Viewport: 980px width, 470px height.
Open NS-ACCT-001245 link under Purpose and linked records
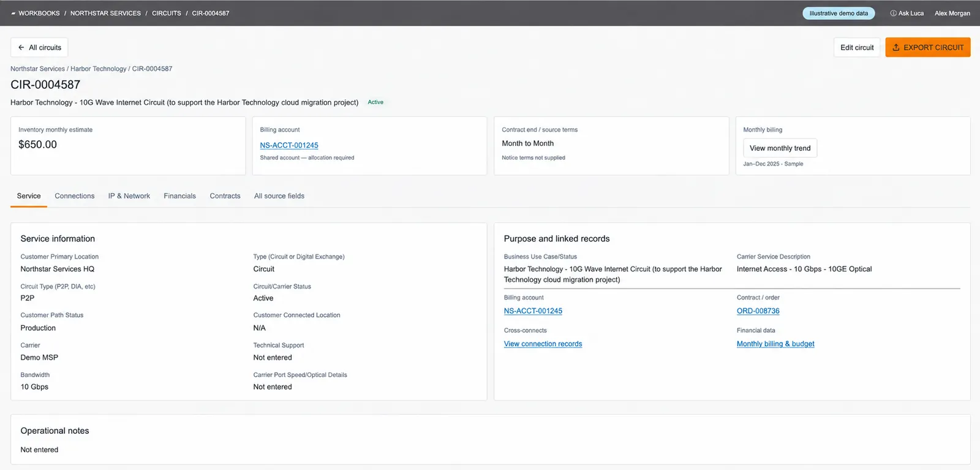(533, 311)
